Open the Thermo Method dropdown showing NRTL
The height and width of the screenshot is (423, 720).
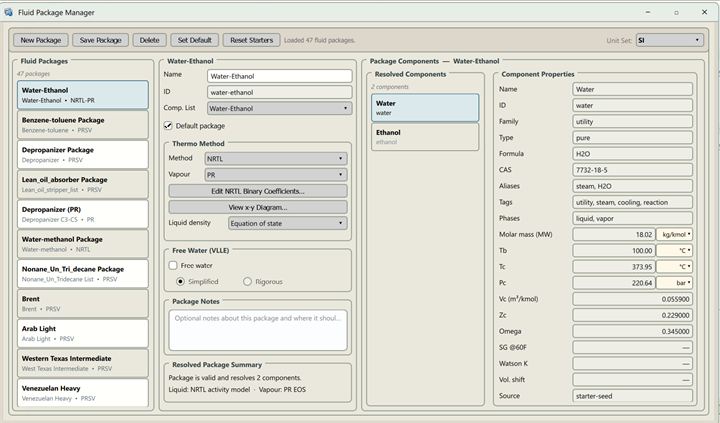(x=276, y=158)
